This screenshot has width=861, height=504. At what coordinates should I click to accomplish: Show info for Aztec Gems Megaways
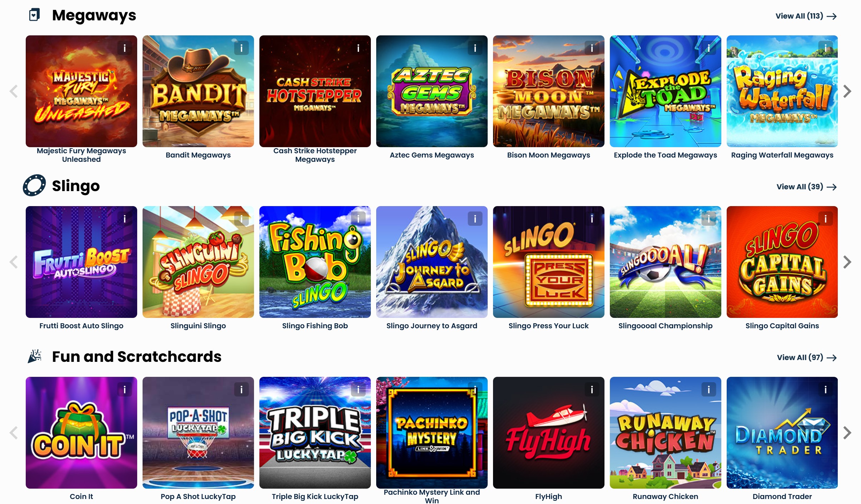475,48
